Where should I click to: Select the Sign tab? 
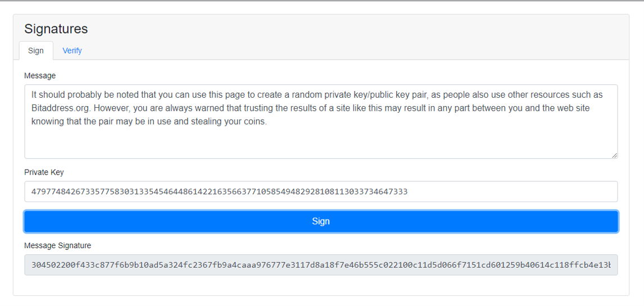(x=36, y=51)
